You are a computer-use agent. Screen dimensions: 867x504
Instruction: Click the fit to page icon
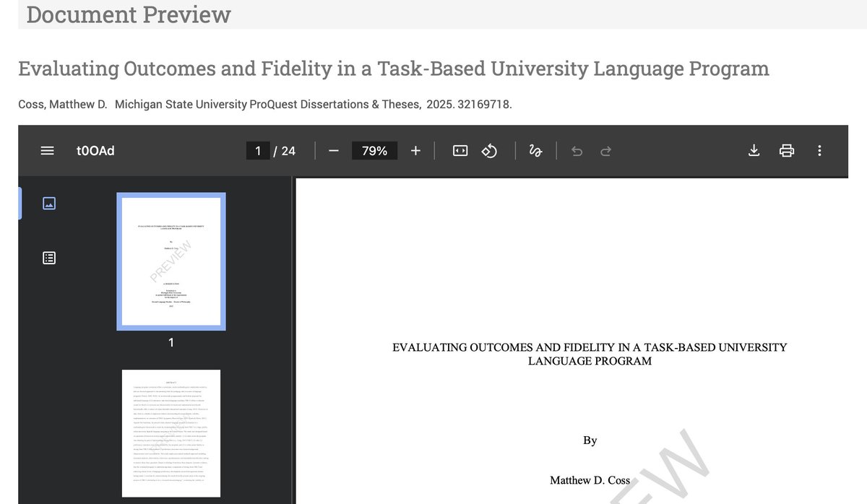(x=460, y=151)
